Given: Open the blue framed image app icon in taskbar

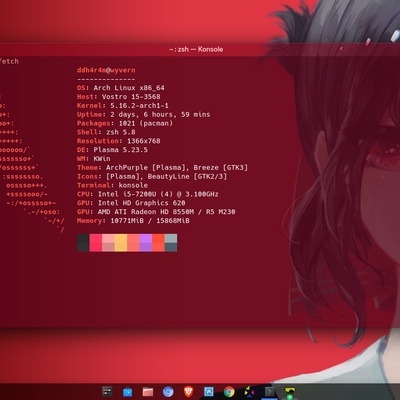Looking at the screenshot, I should point(209,392).
